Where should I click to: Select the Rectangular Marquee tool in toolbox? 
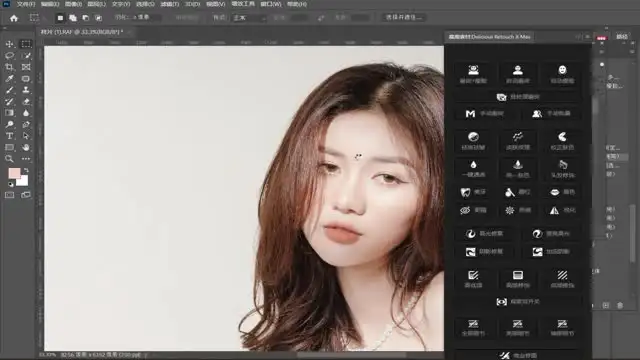pos(26,44)
